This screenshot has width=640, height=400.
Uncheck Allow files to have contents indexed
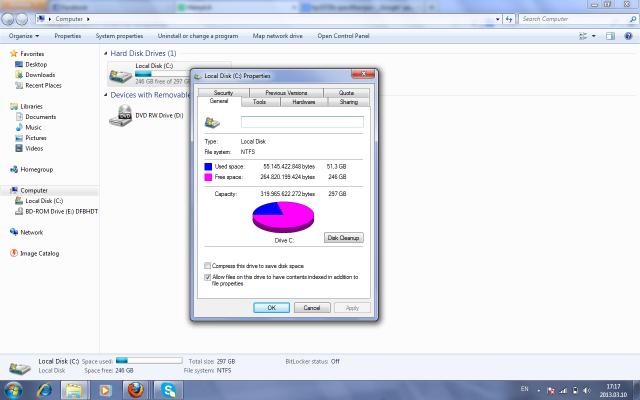(x=207, y=277)
